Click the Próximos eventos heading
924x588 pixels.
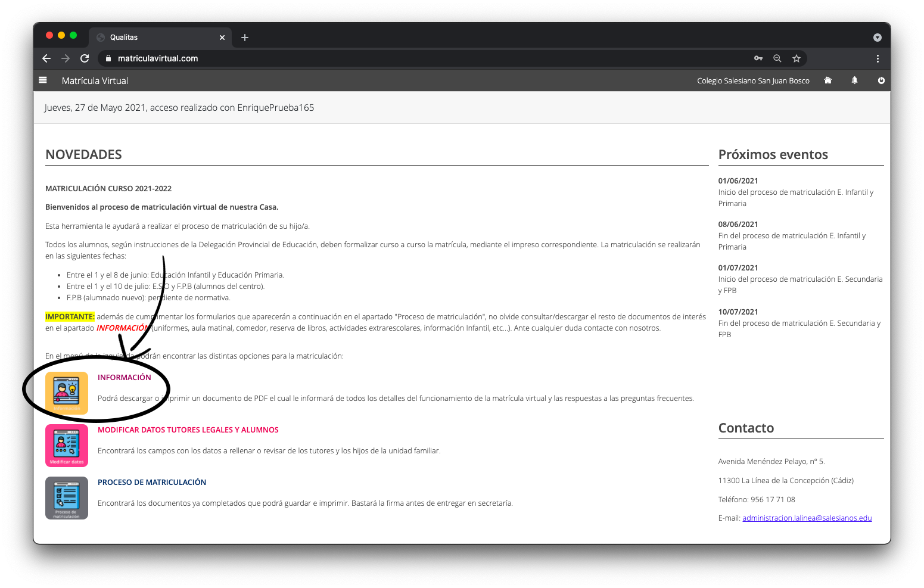(x=773, y=155)
